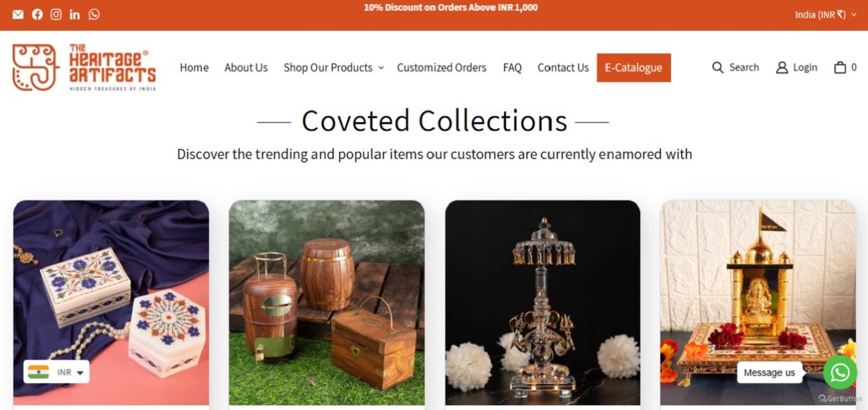Open the INR flag currency switcher

tap(56, 372)
